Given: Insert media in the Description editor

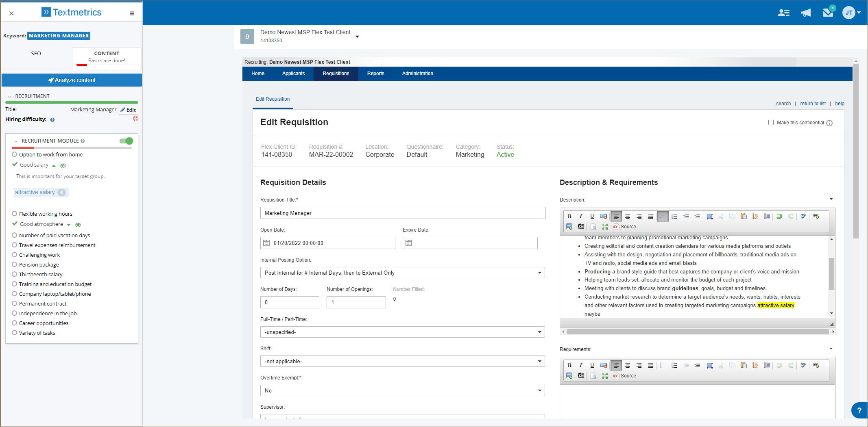Looking at the screenshot, I should point(581,227).
